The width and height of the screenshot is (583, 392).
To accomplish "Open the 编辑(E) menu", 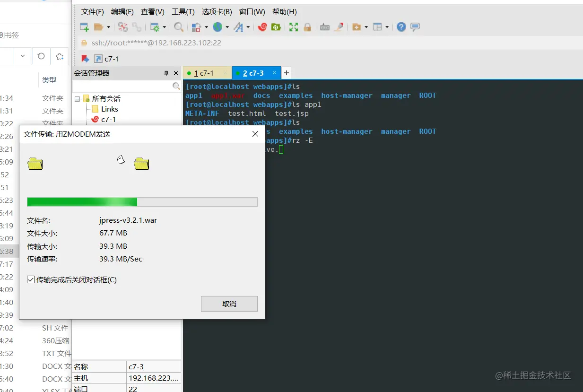I will point(122,12).
